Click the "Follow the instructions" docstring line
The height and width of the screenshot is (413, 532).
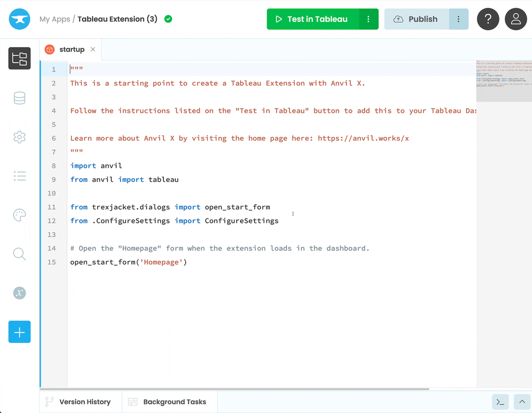coord(273,111)
